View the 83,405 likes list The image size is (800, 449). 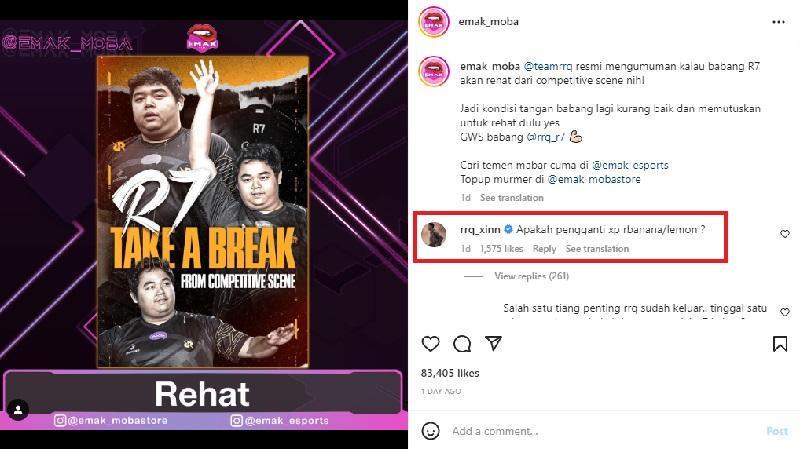coord(450,373)
